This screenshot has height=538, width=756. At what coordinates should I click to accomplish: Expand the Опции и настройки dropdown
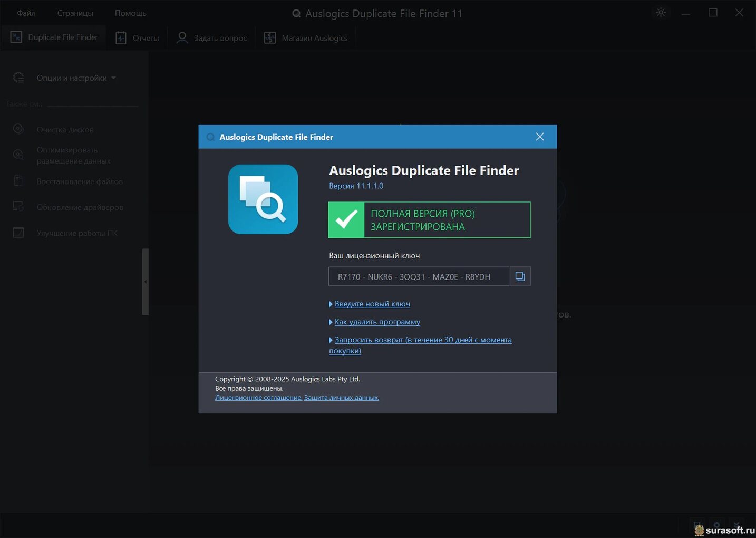(76, 78)
